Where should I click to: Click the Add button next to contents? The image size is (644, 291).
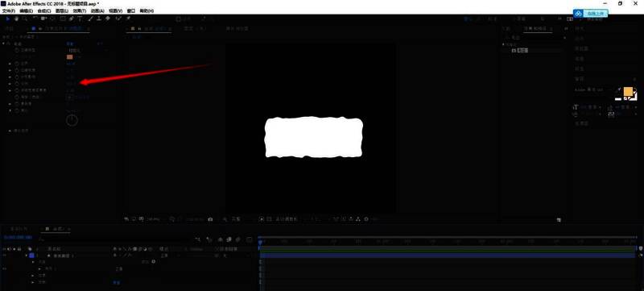tap(153, 262)
